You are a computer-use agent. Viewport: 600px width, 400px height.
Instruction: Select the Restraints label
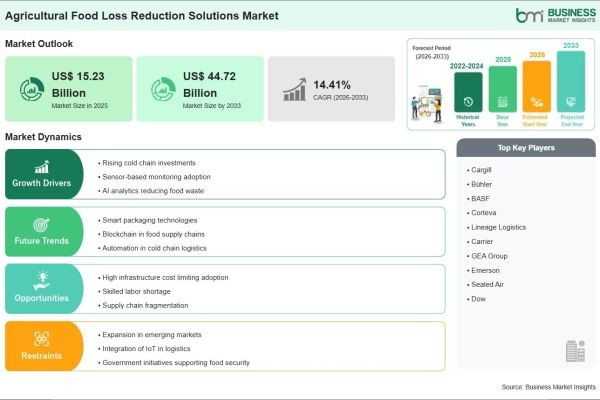tap(42, 356)
